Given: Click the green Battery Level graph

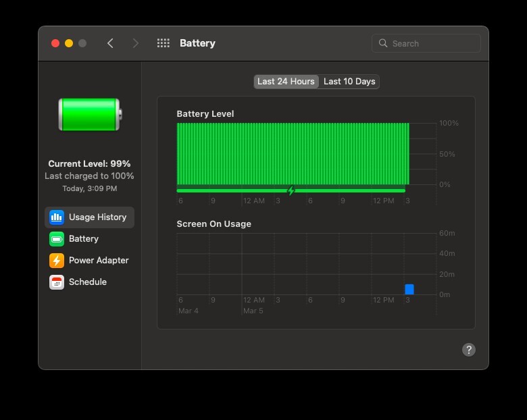Looking at the screenshot, I should pyautogui.click(x=293, y=153).
